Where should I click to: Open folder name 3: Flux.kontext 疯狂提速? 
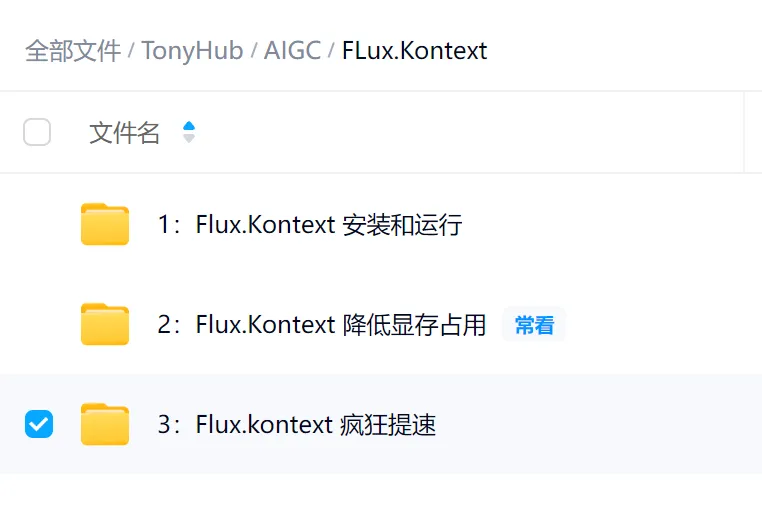296,425
